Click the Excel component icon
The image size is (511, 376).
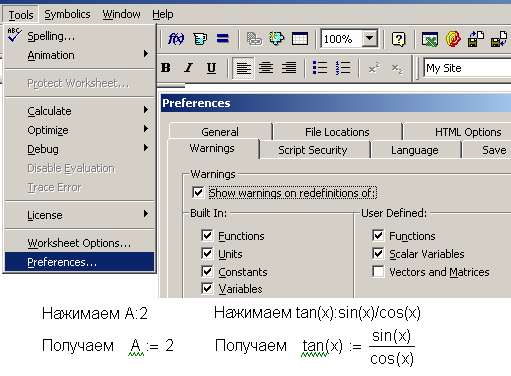(x=430, y=39)
